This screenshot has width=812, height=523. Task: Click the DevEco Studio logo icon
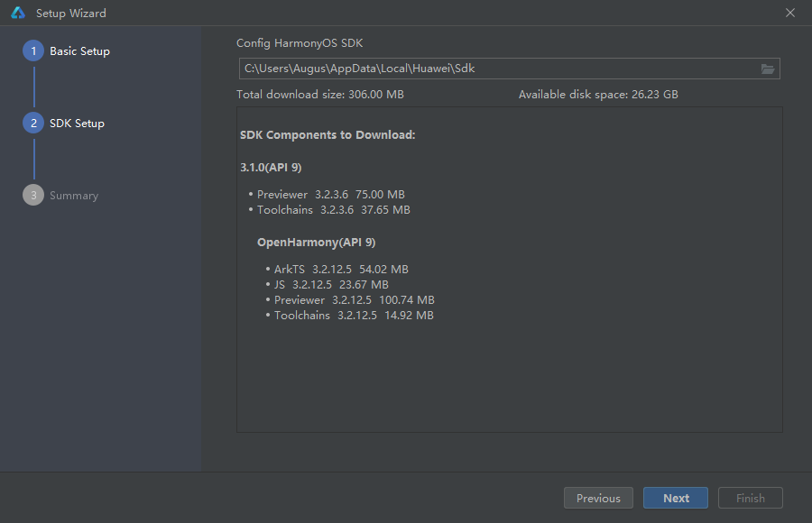click(18, 13)
